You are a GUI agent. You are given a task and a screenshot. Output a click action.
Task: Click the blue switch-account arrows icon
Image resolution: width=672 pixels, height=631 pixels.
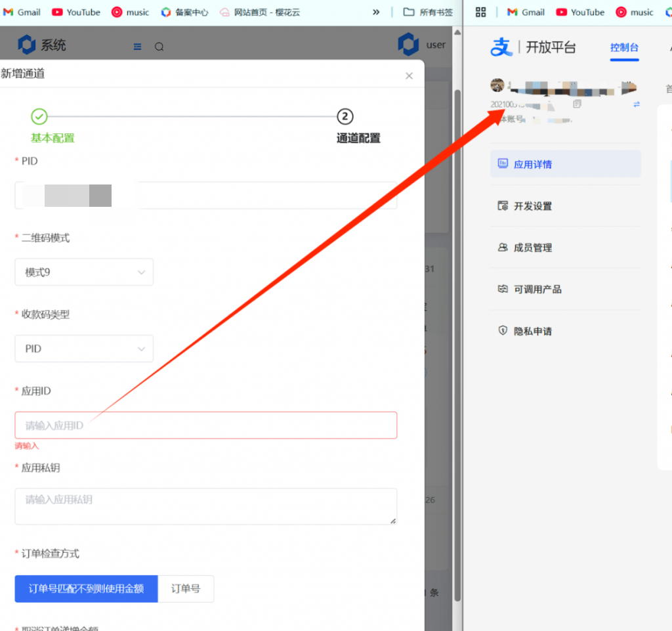[x=636, y=104]
